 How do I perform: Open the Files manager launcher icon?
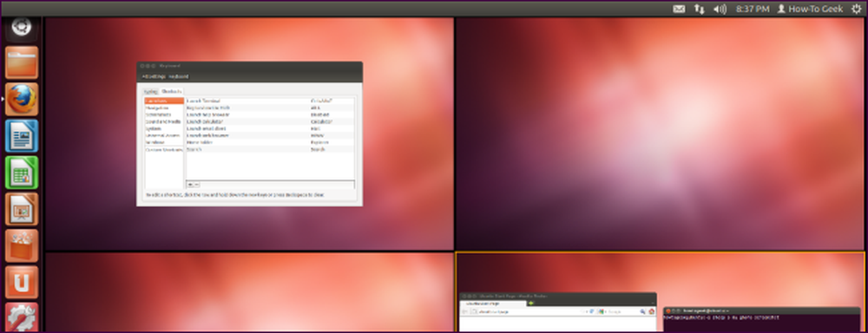[x=22, y=62]
